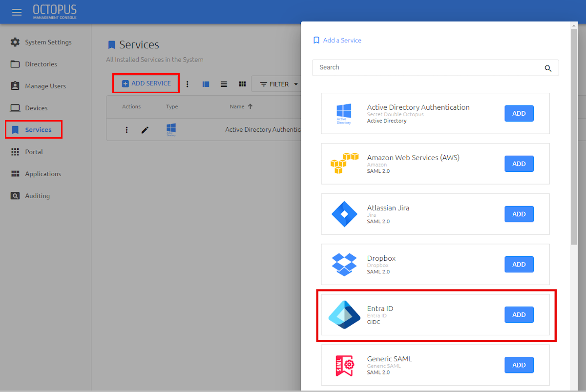
Task: Click the Active Directory type icon in table row
Action: pos(171,129)
